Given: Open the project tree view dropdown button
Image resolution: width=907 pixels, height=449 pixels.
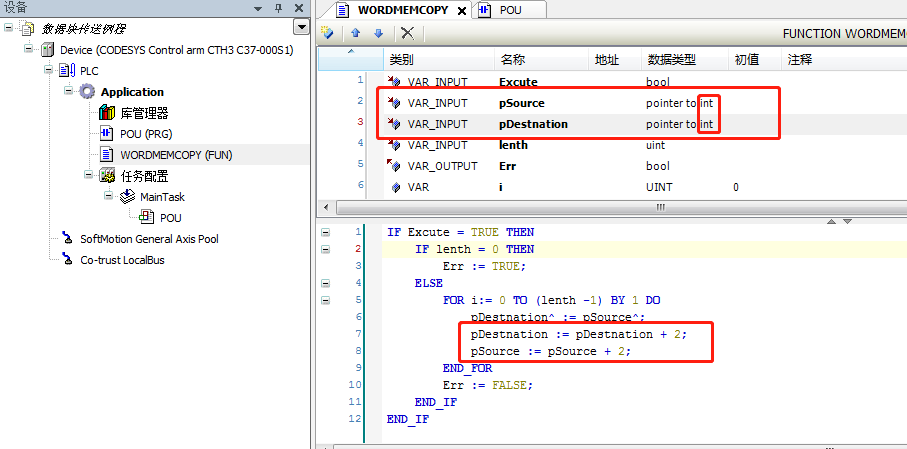Looking at the screenshot, I should 301,27.
